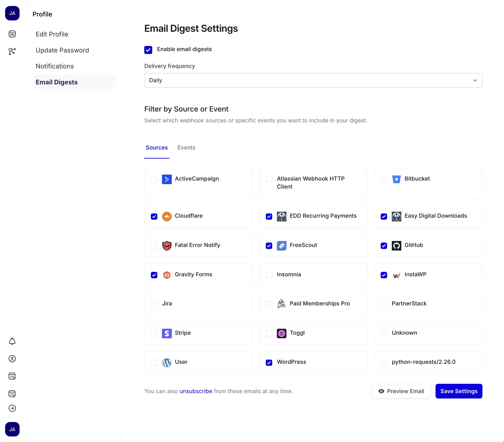This screenshot has height=442, width=504.
Task: Click the Bitbucket source icon
Action: [397, 179]
